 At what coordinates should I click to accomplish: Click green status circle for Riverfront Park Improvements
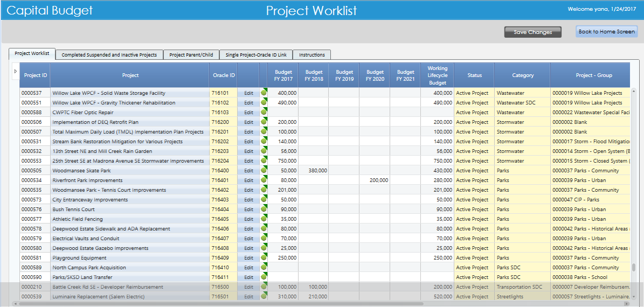pos(264,180)
